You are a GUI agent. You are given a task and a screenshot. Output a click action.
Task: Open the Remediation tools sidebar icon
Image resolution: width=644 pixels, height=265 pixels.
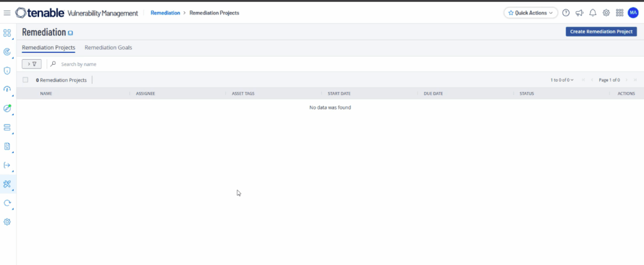pyautogui.click(x=7, y=184)
